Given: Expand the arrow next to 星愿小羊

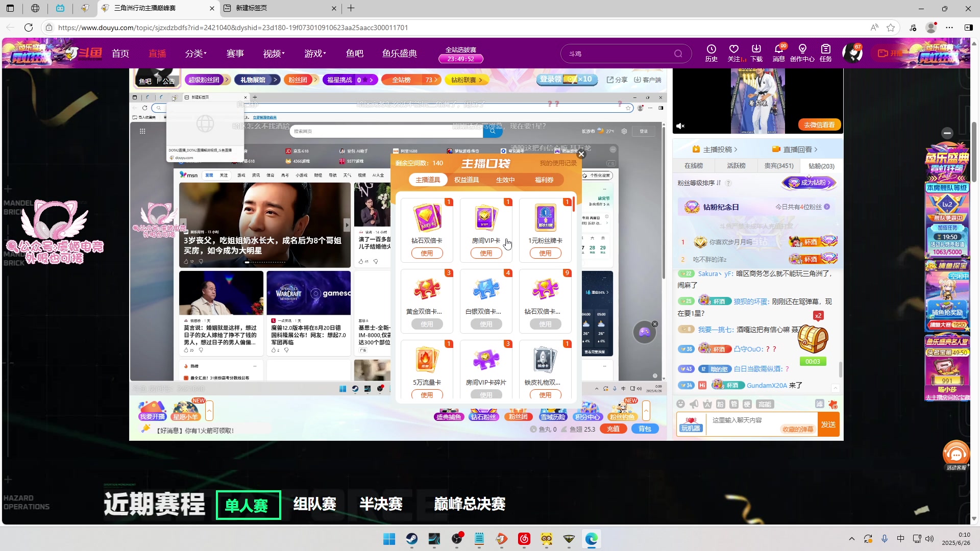Looking at the screenshot, I should pyautogui.click(x=209, y=411).
